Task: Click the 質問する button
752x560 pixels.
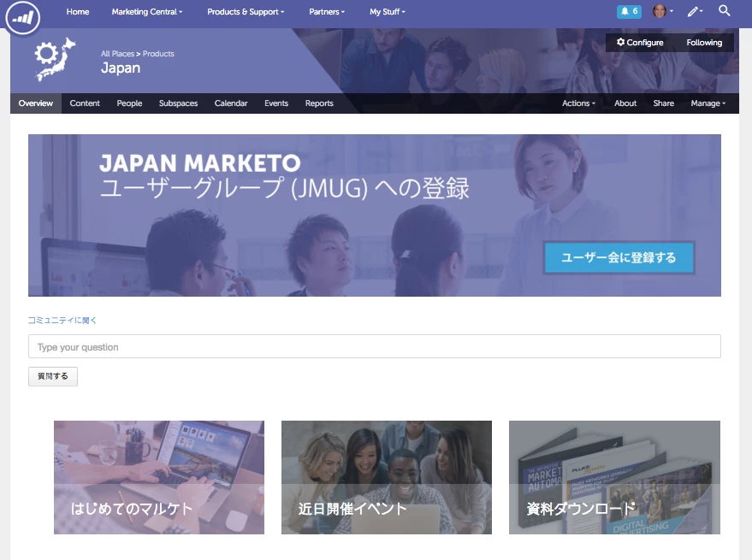Action: (x=53, y=376)
